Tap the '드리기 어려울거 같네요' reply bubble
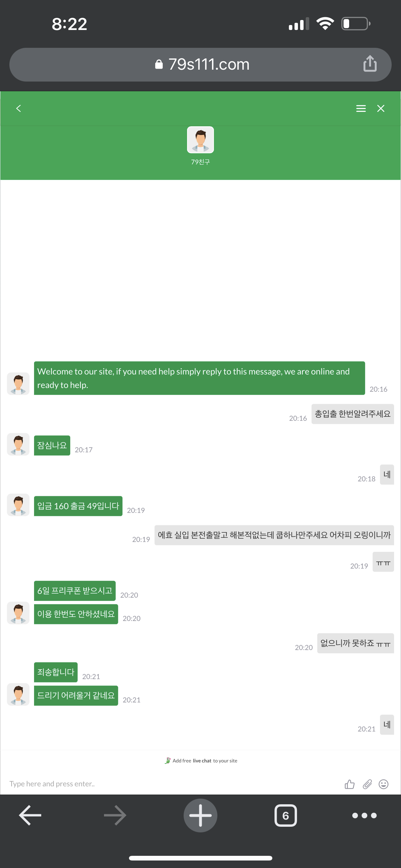Screen dimensions: 401x868 [76, 696]
